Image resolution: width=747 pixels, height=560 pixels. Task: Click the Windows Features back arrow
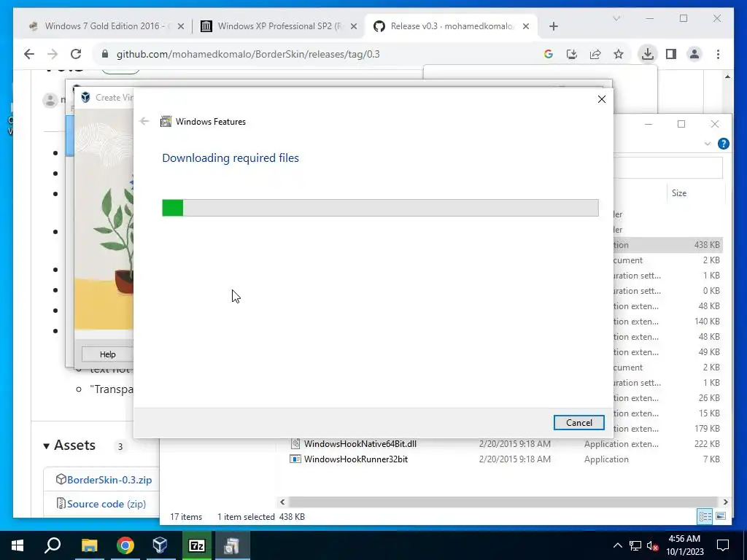[x=144, y=122]
